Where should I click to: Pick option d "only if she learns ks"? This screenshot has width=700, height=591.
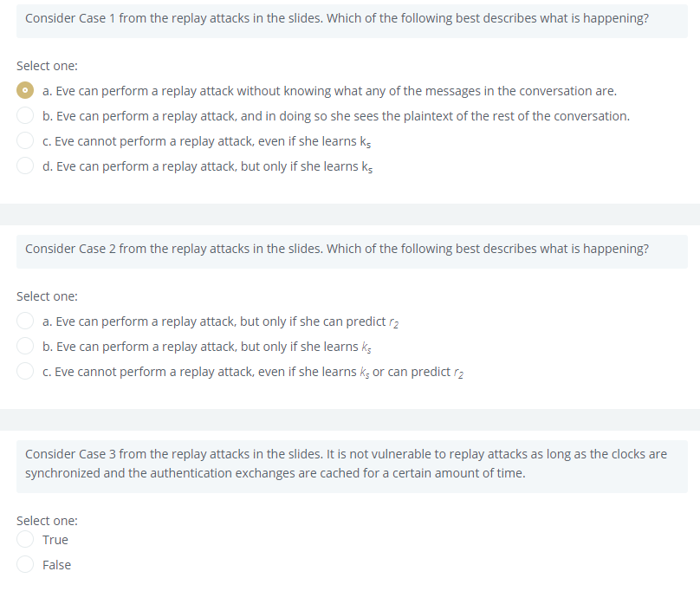tap(25, 166)
